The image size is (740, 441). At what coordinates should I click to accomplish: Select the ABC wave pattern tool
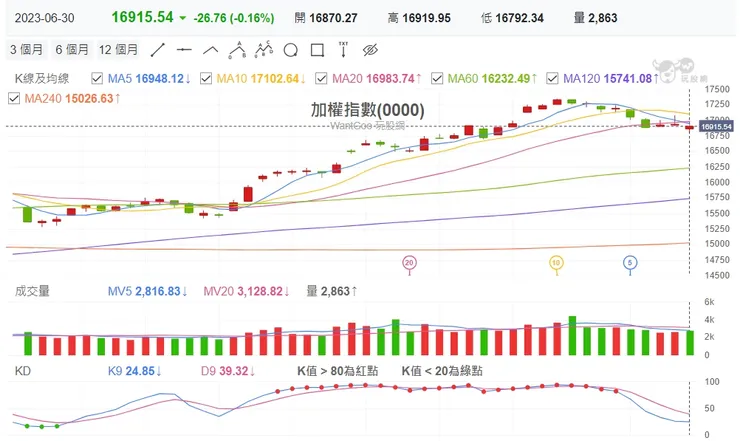[x=237, y=50]
